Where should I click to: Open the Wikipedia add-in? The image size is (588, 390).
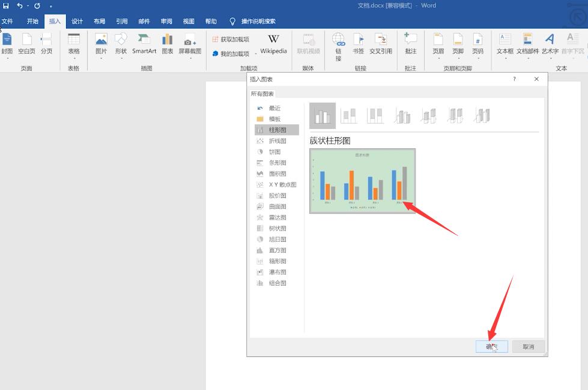(273, 45)
